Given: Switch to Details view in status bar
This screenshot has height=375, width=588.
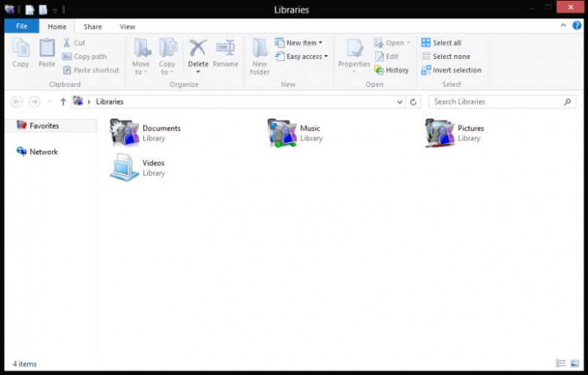Looking at the screenshot, I should (560, 363).
